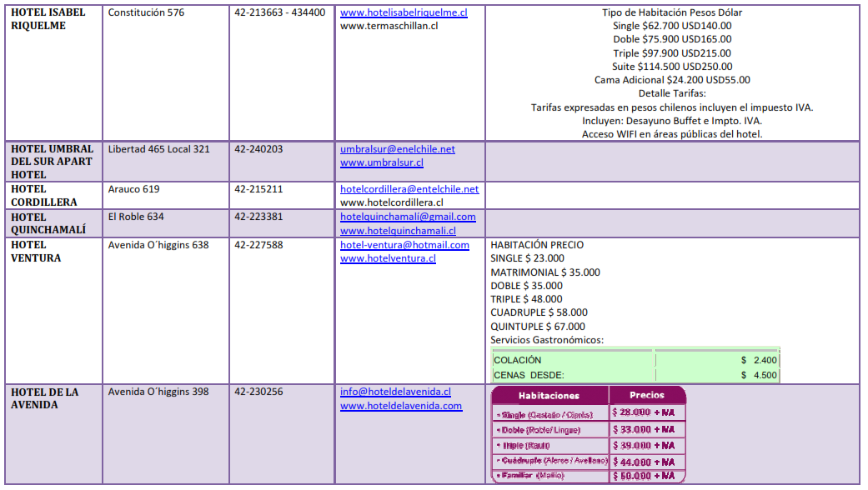868x490 pixels.
Task: Open the www.hotelisabelriquelme.cl link
Action: pyautogui.click(x=404, y=12)
